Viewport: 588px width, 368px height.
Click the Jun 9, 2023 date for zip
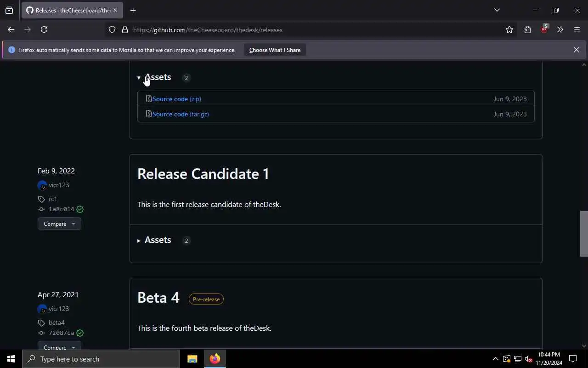(x=510, y=99)
